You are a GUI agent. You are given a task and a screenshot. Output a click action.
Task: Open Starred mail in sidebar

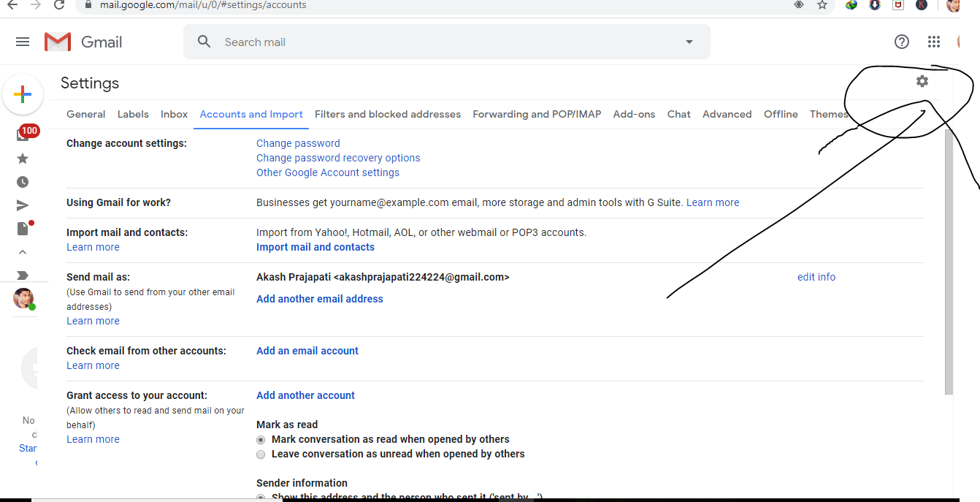click(x=23, y=159)
